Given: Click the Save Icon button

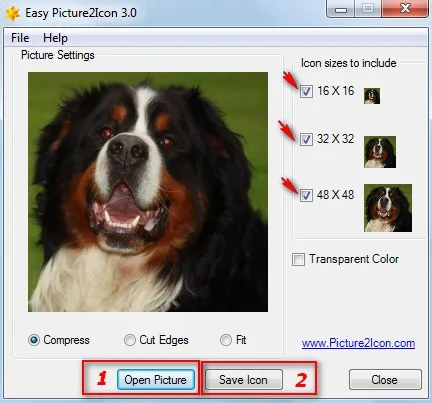Looking at the screenshot, I should (243, 380).
